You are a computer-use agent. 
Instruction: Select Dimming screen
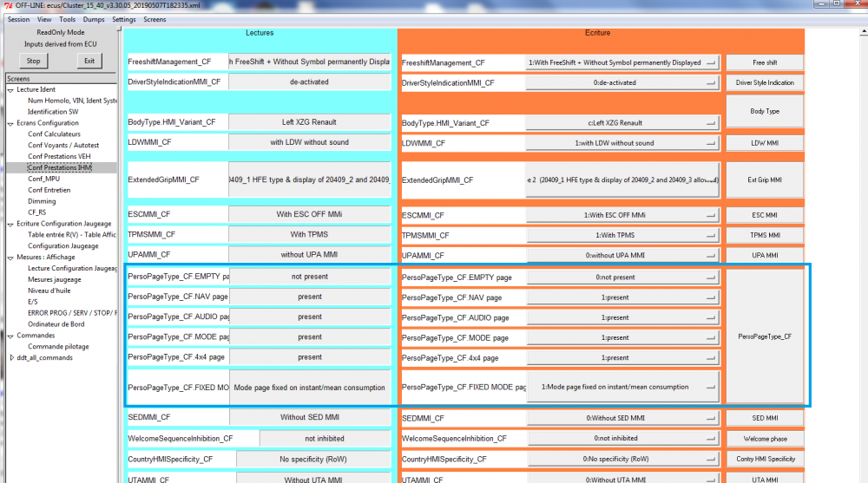coord(42,201)
